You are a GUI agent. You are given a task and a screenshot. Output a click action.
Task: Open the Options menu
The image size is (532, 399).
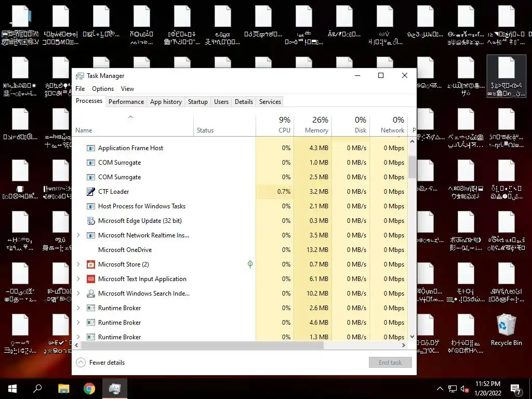tap(103, 89)
